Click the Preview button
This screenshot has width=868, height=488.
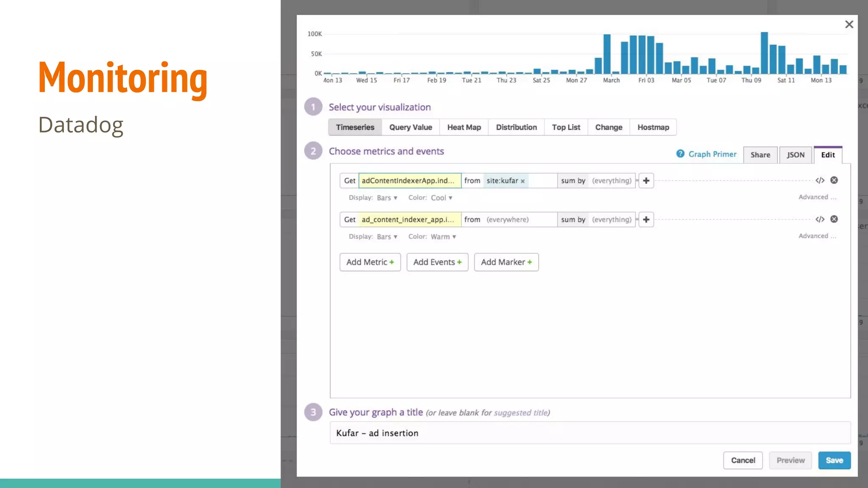(x=790, y=460)
